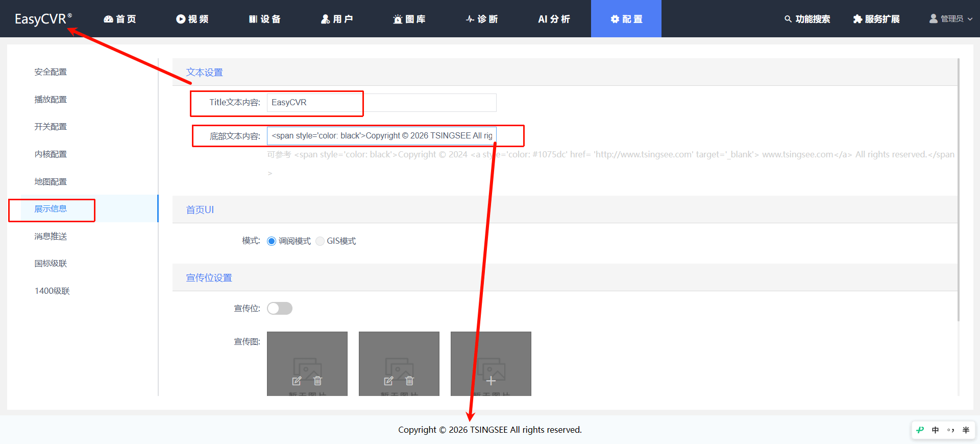Open the 设备 menu in top navigation

tap(265, 19)
